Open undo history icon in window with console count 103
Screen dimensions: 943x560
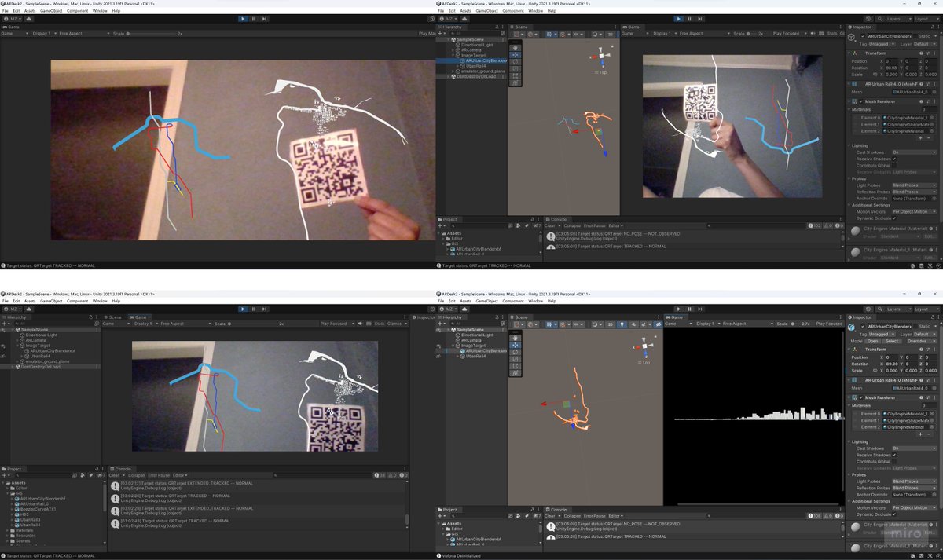pyautogui.click(x=868, y=19)
